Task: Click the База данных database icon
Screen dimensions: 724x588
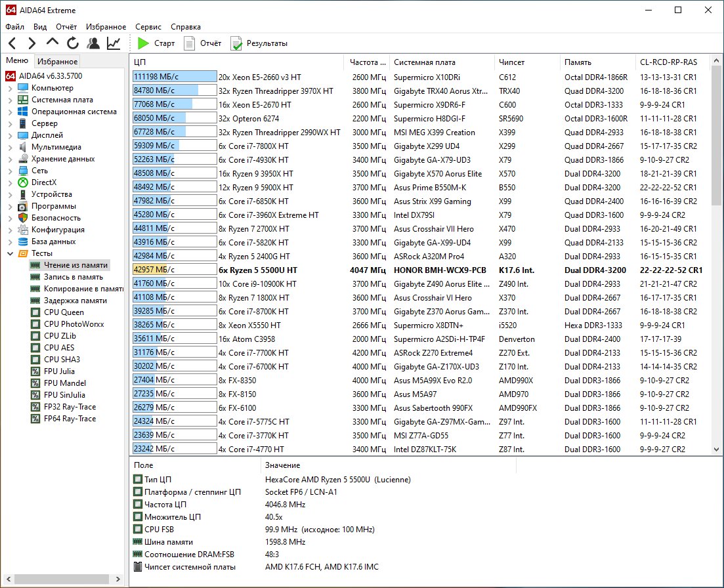Action: [23, 241]
